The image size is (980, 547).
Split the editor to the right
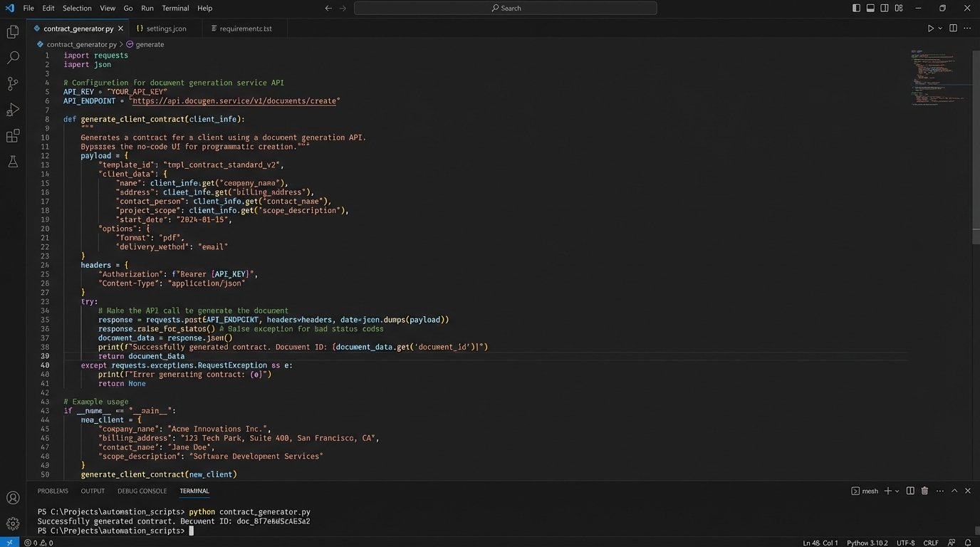point(953,28)
